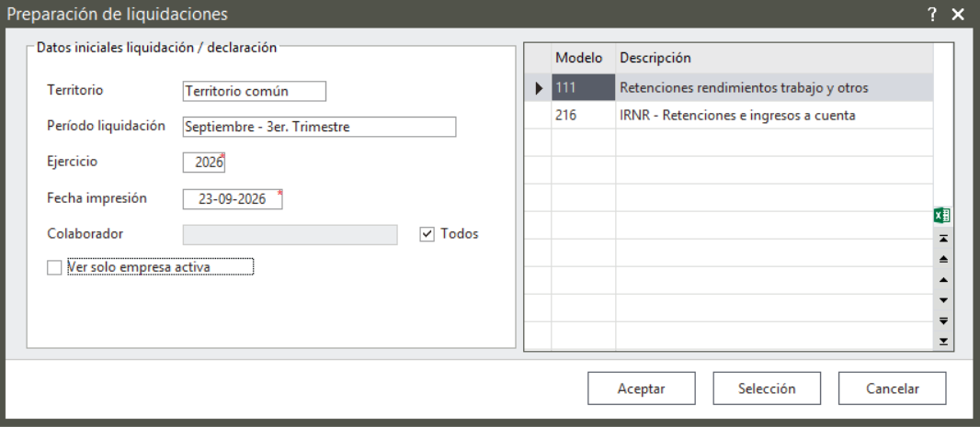Export the grid to Excel
Viewport: 980px width, 427px height.
click(x=942, y=216)
